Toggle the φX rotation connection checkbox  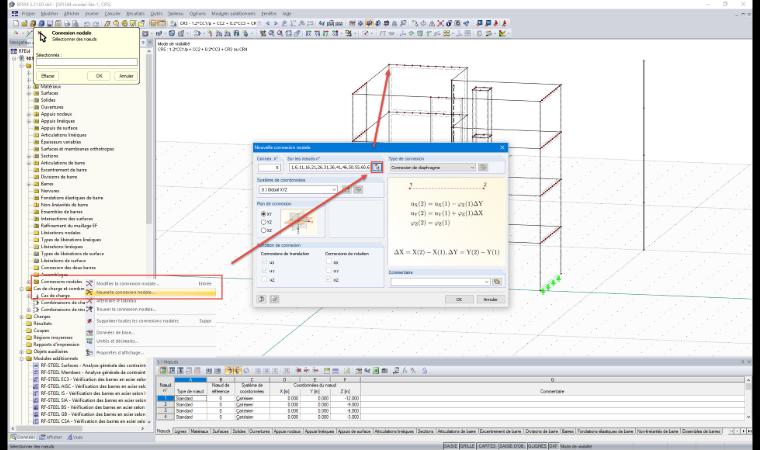[x=329, y=262]
